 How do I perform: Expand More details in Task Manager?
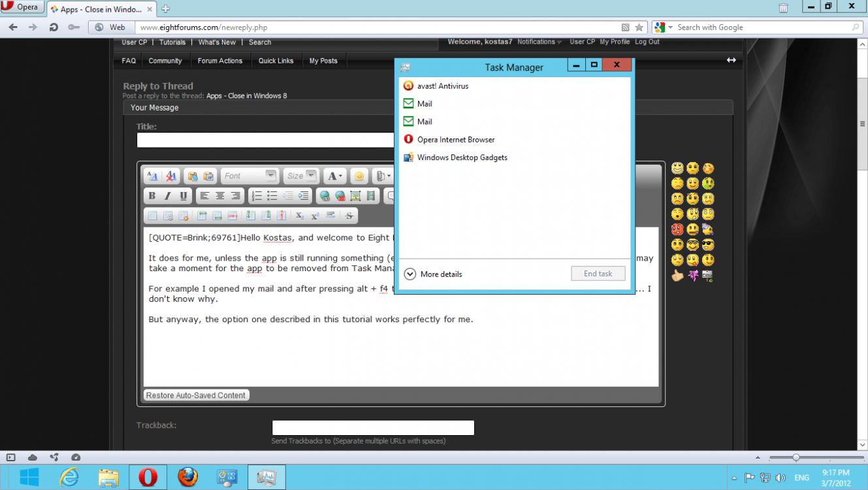click(x=433, y=274)
